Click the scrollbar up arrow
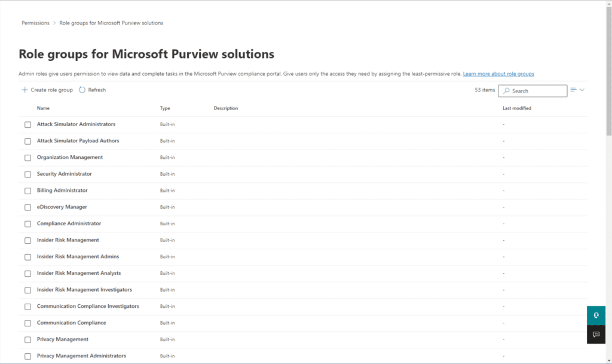This screenshot has height=364, width=612. tap(609, 3)
